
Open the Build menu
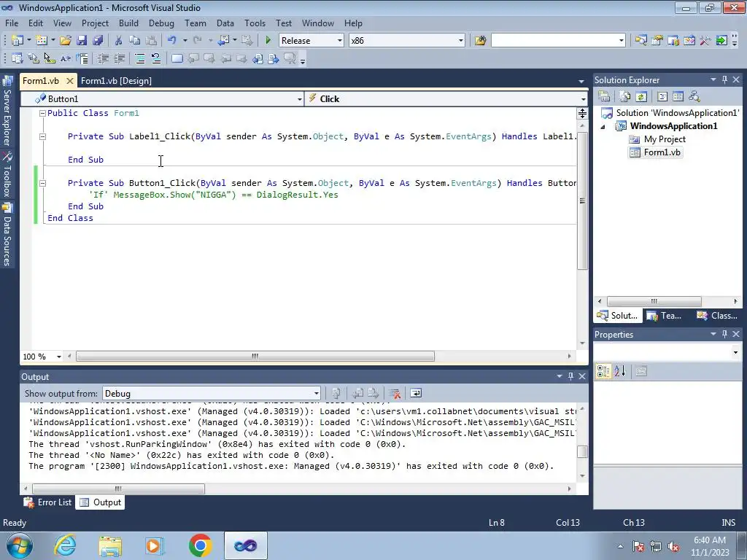(x=128, y=23)
